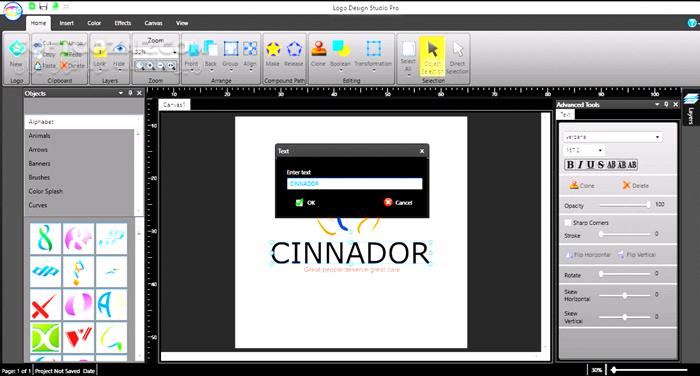Click the Enter text input field
The image size is (700, 376).
[354, 184]
